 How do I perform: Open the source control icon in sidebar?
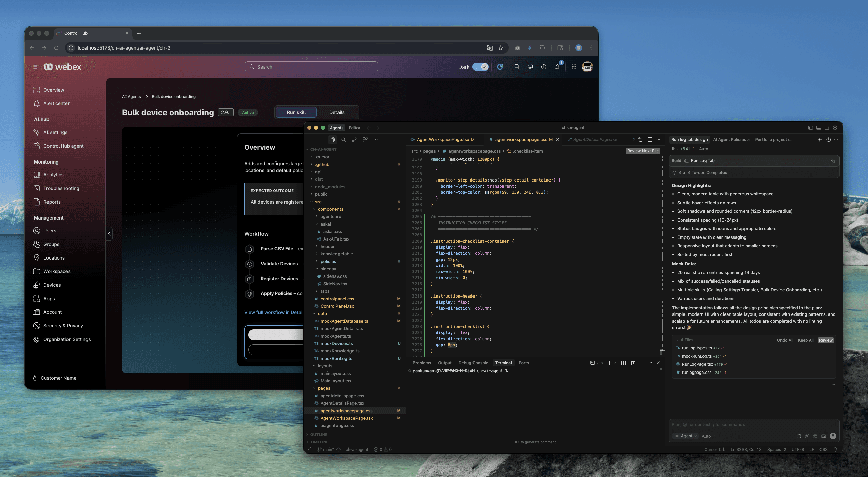pos(354,140)
